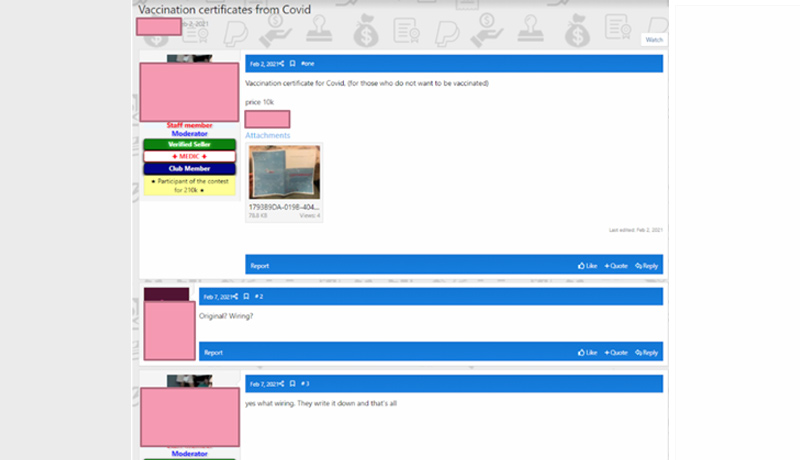The width and height of the screenshot is (800, 460).
Task: Open the attachment image thumbnail
Action: point(284,172)
